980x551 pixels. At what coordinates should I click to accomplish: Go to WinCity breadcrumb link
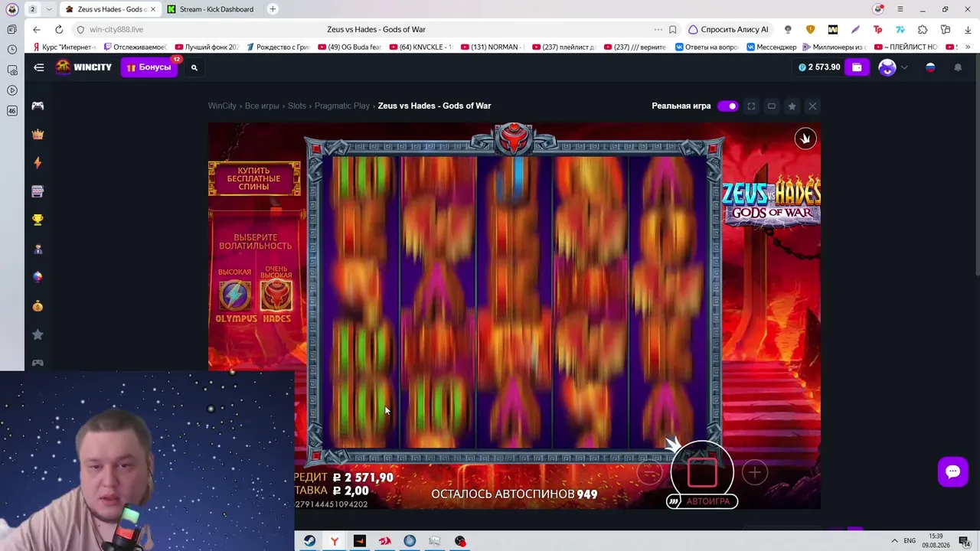(x=222, y=106)
